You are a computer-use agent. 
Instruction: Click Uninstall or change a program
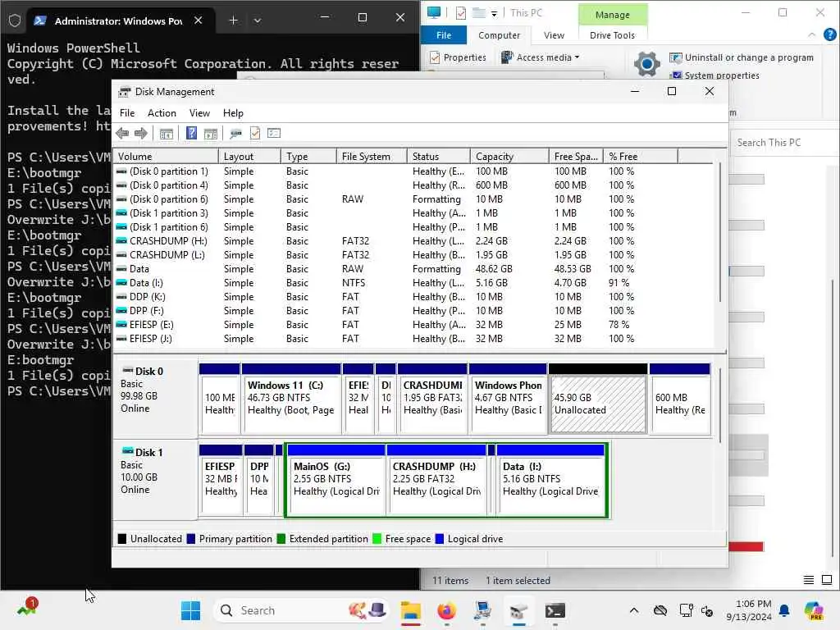(742, 57)
